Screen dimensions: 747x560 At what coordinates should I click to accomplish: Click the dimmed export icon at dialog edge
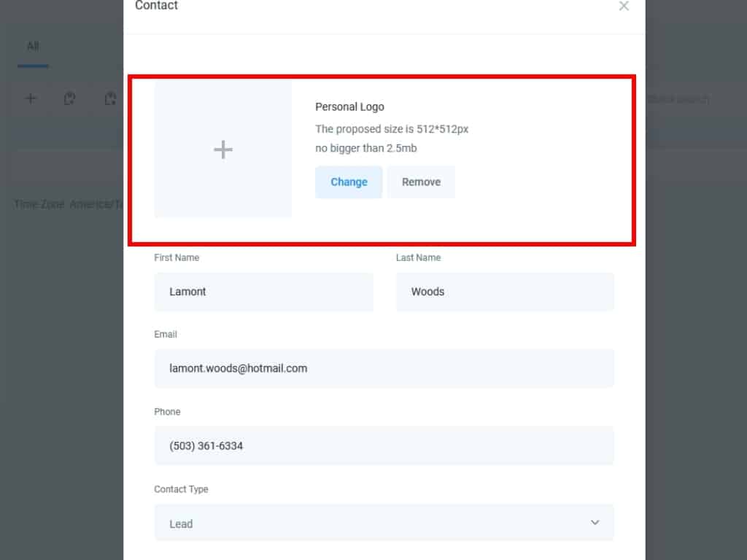111,98
